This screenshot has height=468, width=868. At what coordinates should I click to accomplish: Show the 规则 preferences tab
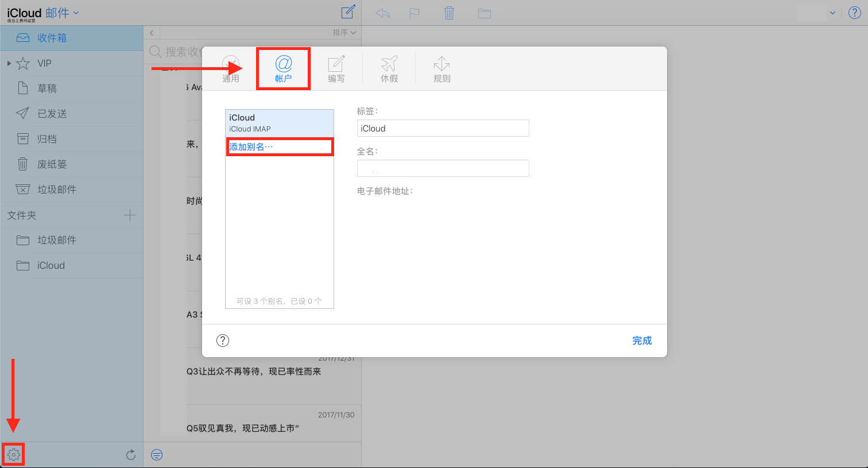point(442,69)
